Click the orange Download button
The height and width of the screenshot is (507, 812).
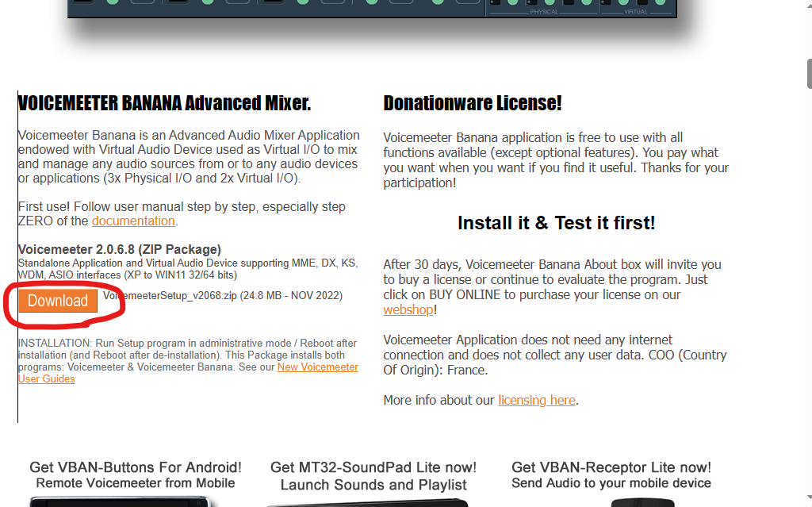click(58, 301)
